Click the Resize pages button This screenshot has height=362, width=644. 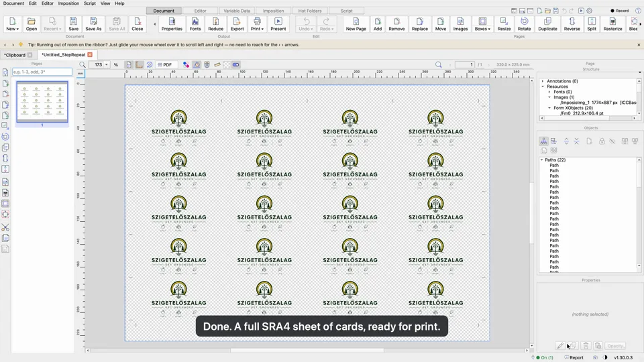tap(504, 24)
